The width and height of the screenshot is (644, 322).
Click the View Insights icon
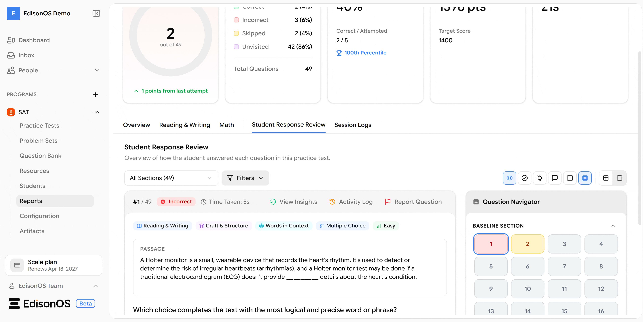point(273,202)
